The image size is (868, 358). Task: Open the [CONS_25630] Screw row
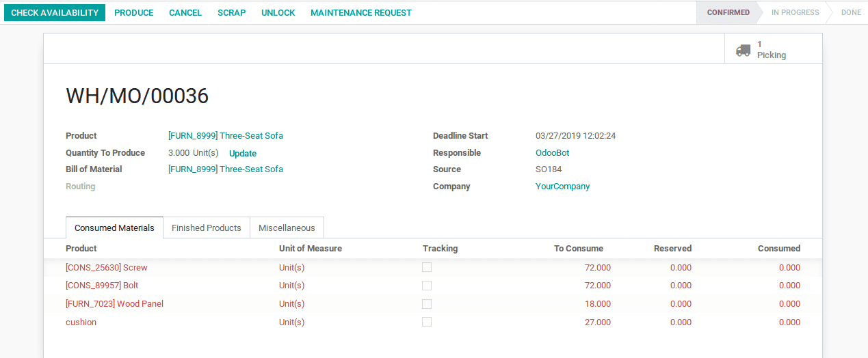tap(433, 268)
